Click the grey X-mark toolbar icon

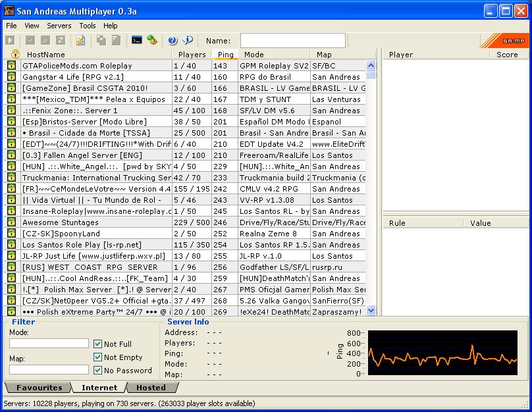tap(45, 40)
